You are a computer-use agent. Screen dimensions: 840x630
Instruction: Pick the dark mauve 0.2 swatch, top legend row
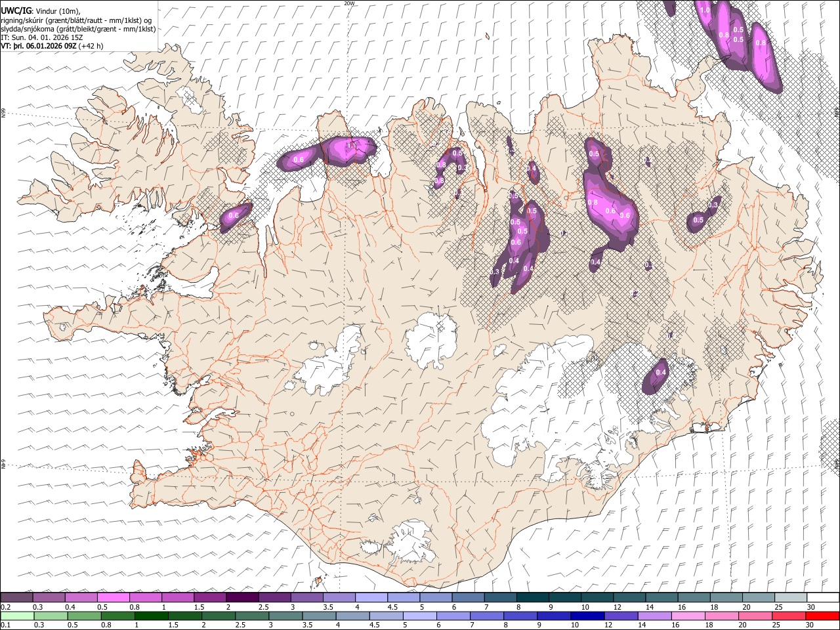tap(16, 598)
